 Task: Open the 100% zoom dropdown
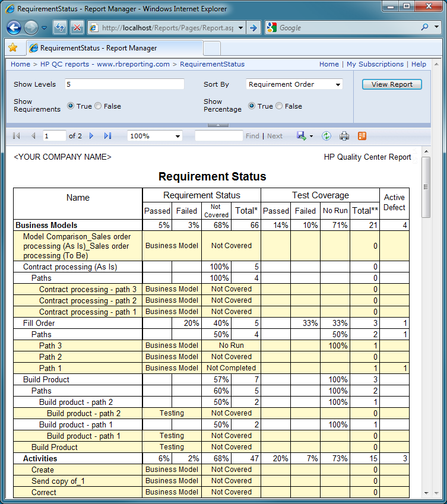[155, 136]
